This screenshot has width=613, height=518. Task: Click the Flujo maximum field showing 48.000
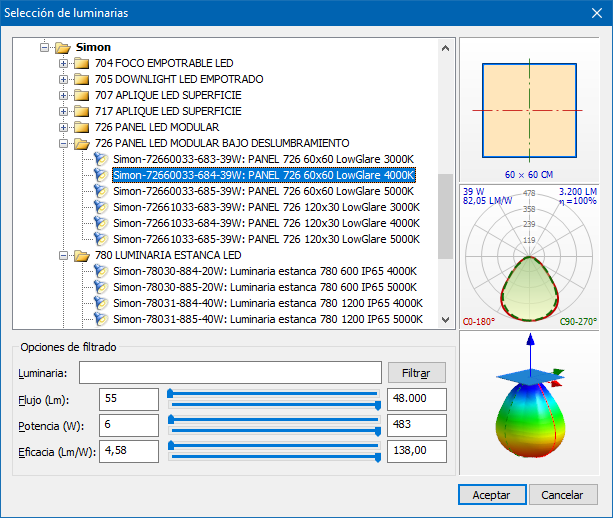[x=417, y=399]
